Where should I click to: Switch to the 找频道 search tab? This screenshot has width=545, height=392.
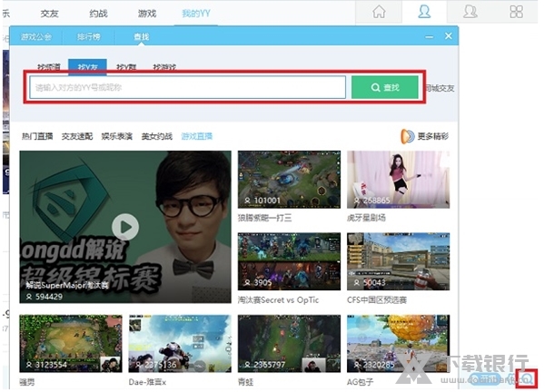pos(49,66)
